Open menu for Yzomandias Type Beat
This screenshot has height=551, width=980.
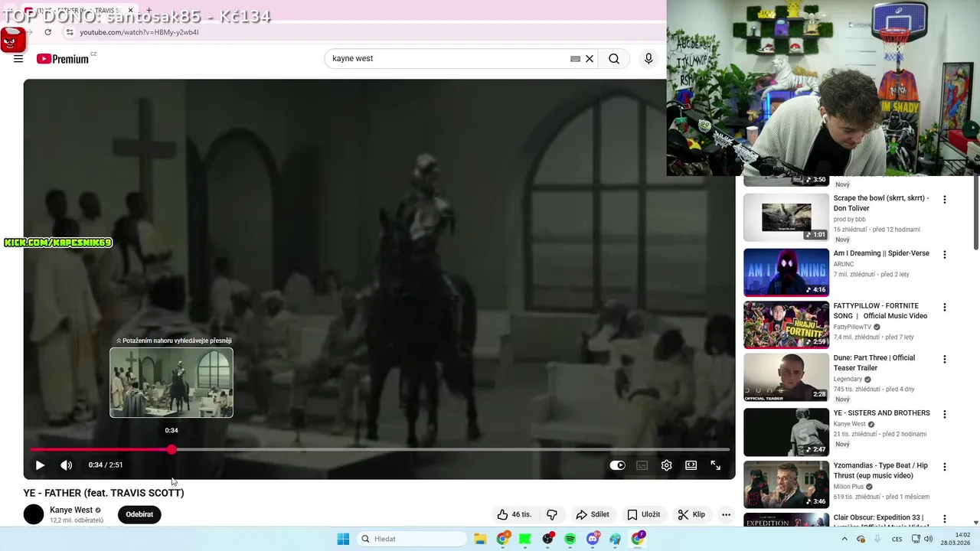tap(944, 467)
